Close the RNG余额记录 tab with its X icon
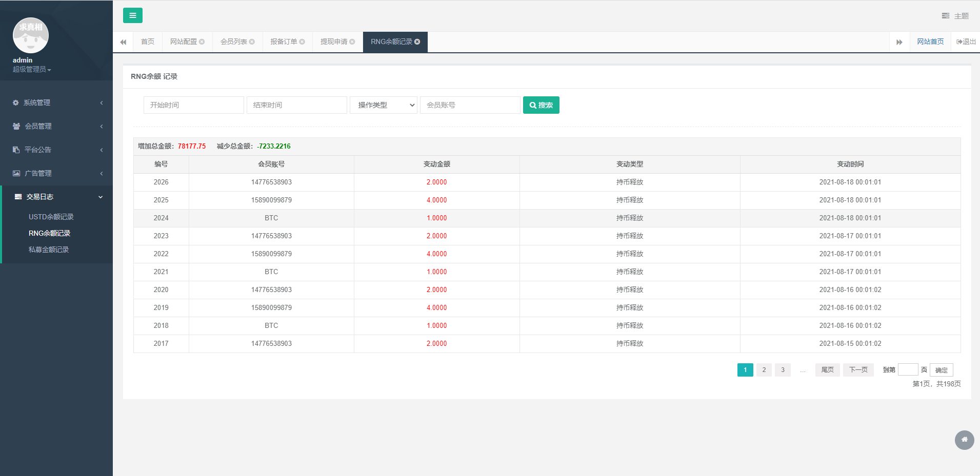 point(417,42)
